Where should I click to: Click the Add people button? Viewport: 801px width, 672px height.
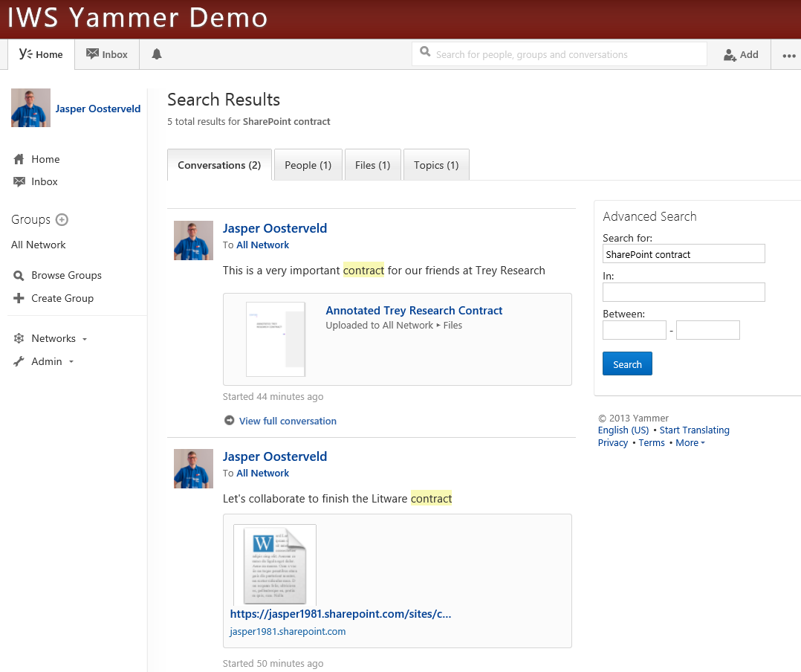(741, 55)
